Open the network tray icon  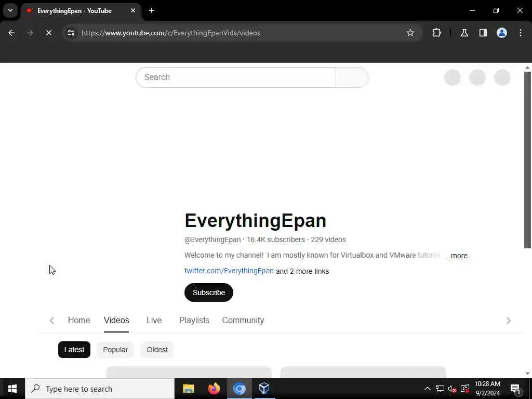coord(440,389)
